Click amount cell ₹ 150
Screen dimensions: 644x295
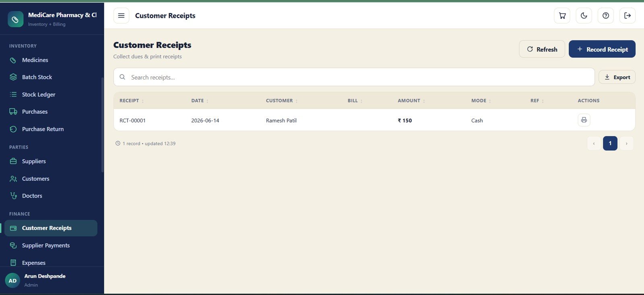click(x=405, y=121)
